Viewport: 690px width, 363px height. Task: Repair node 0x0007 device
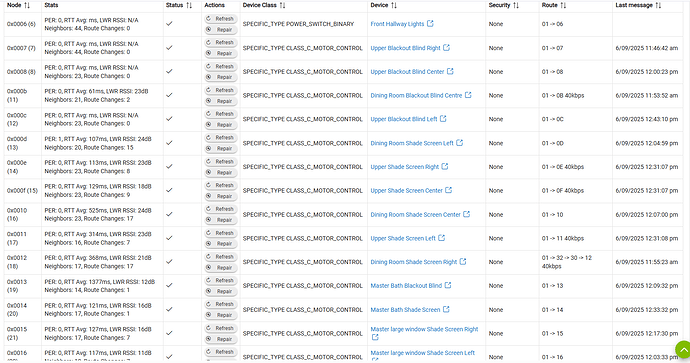point(221,53)
